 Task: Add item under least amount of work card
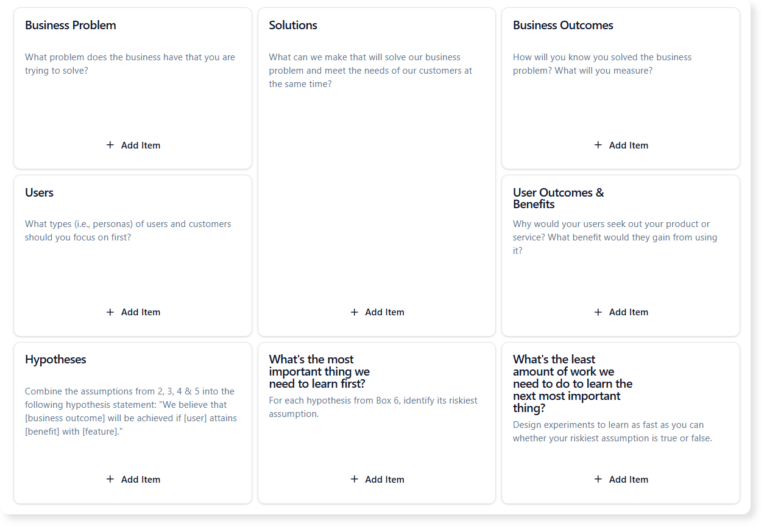pos(621,479)
